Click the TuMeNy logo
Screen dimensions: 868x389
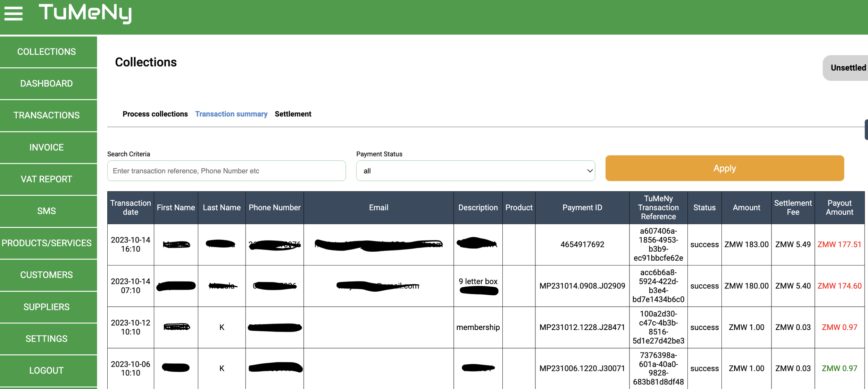click(x=85, y=13)
